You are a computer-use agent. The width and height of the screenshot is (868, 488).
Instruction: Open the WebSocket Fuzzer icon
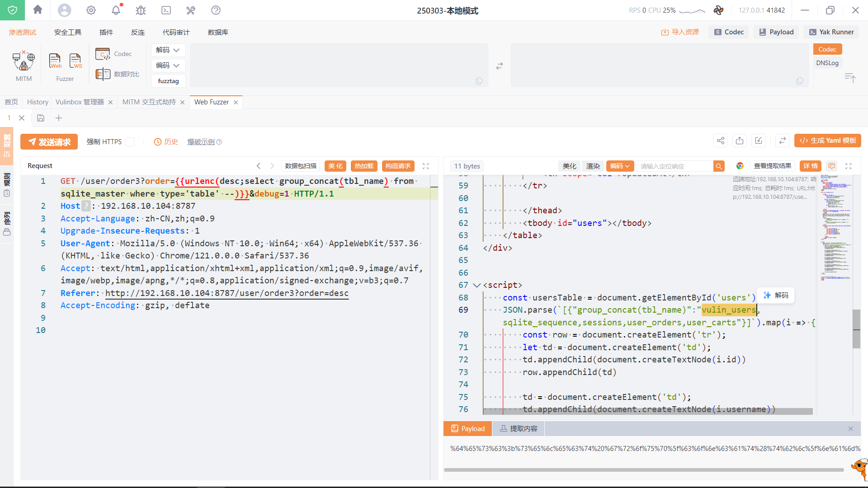click(x=75, y=61)
